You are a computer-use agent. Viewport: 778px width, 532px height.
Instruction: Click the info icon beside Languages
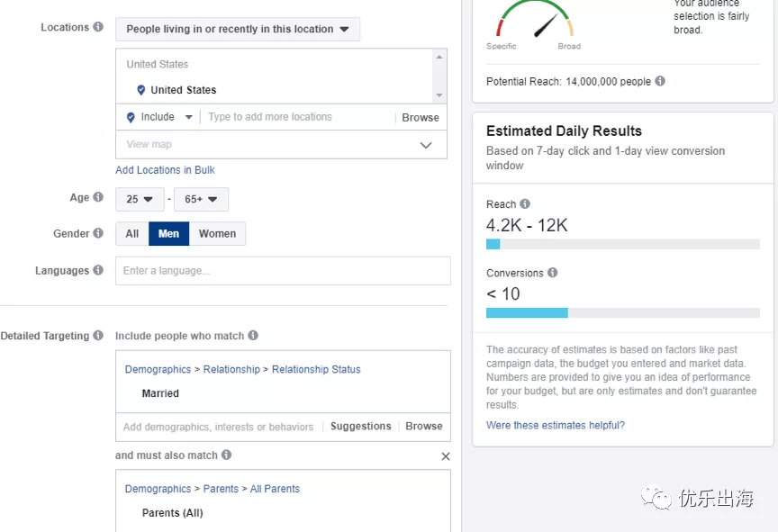coord(98,270)
